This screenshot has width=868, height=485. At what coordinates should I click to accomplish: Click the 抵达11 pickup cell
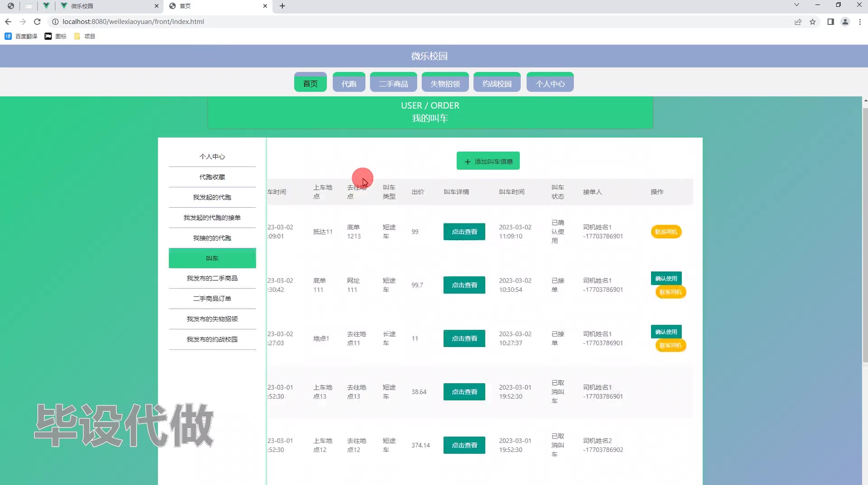tap(323, 232)
